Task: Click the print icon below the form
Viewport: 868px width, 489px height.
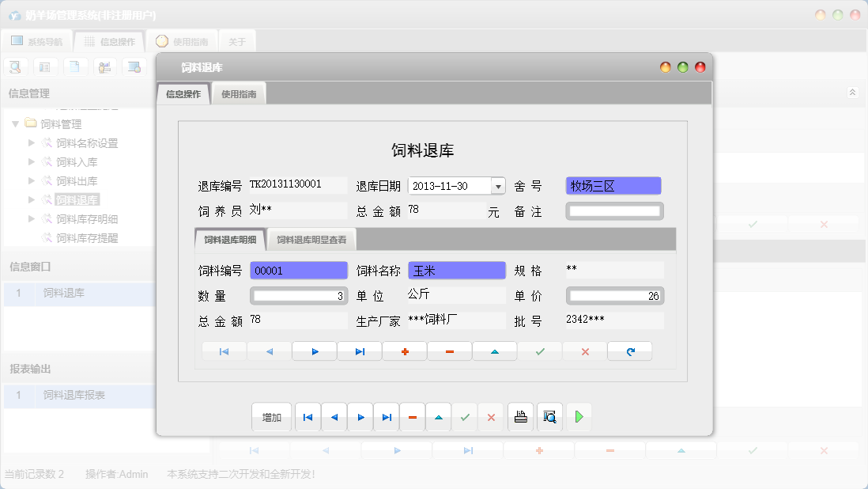Action: (x=520, y=417)
